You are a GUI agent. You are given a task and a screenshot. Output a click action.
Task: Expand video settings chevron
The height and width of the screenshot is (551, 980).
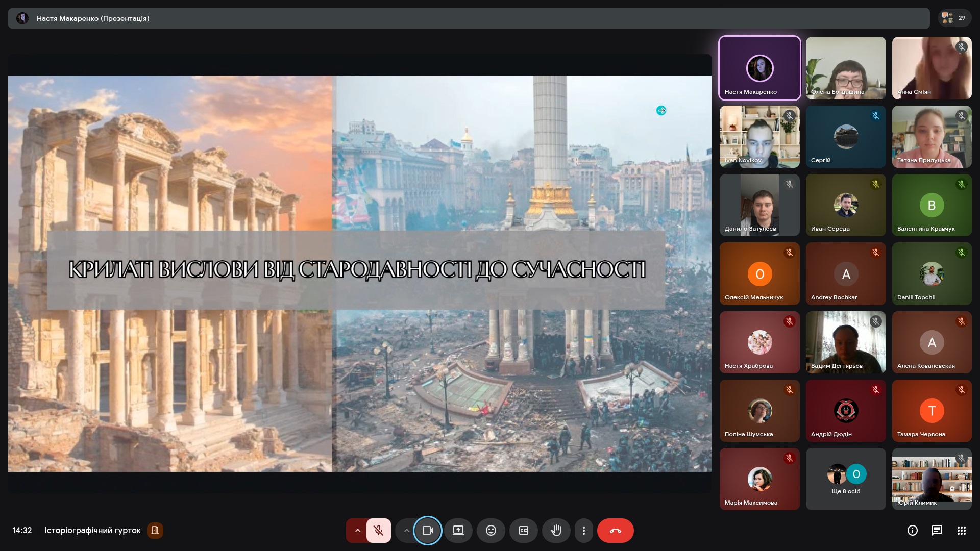point(406,531)
